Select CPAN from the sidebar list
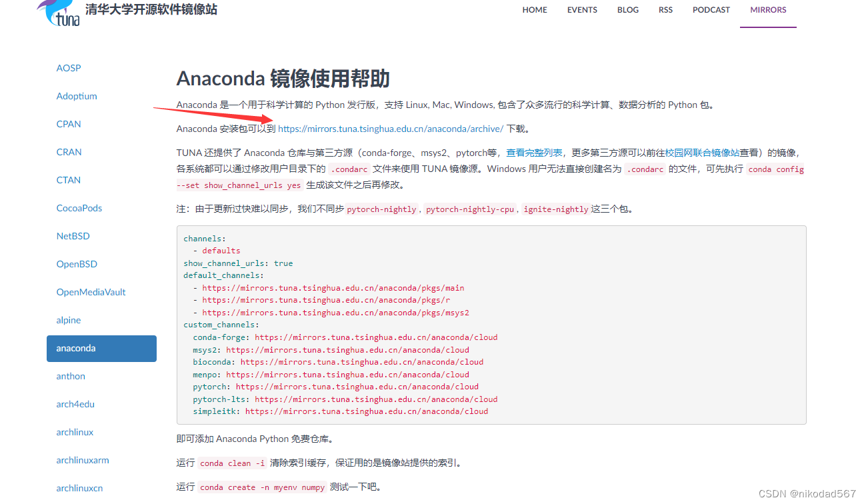The height and width of the screenshot is (504, 866). [x=69, y=123]
